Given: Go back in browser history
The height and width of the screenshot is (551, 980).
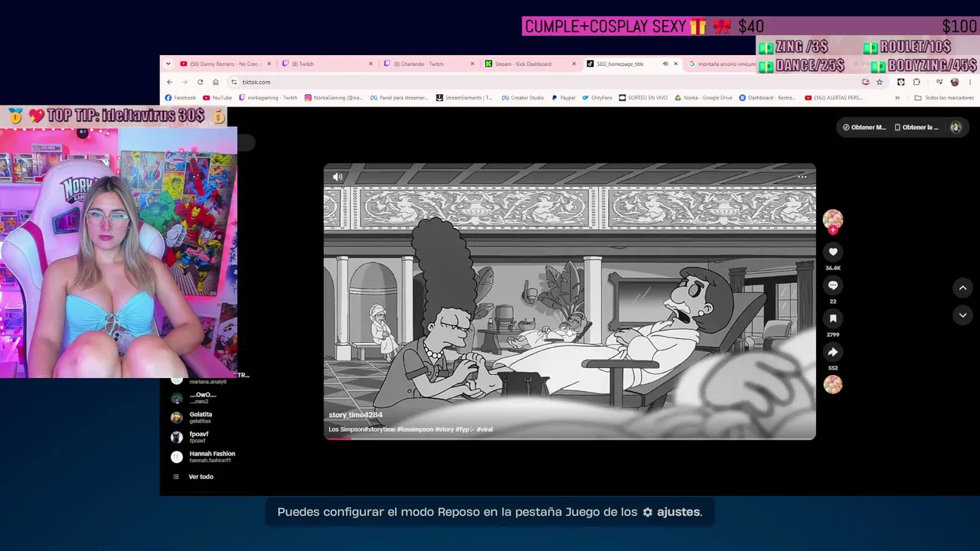Looking at the screenshot, I should (169, 82).
